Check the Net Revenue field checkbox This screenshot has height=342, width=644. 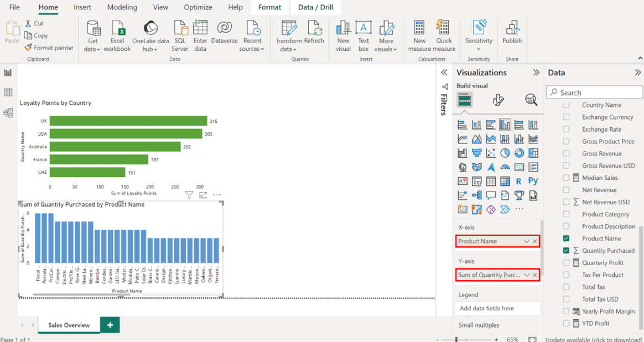pyautogui.click(x=566, y=190)
